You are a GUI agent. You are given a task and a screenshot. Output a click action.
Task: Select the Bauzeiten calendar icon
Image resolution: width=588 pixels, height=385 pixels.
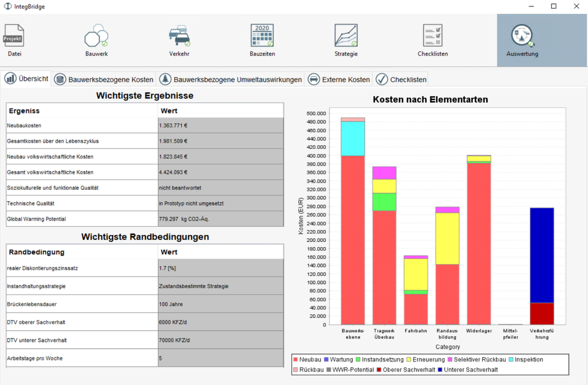point(262,35)
